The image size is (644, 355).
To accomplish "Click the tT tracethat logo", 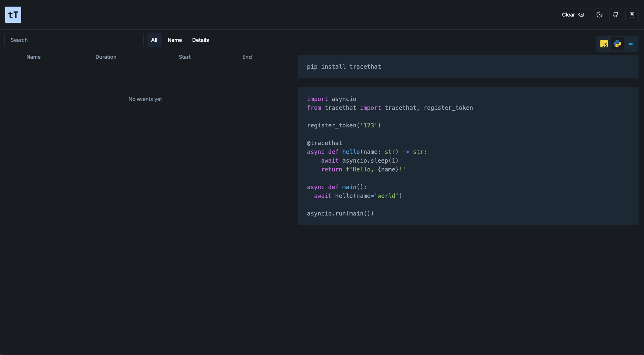I will click(x=13, y=15).
